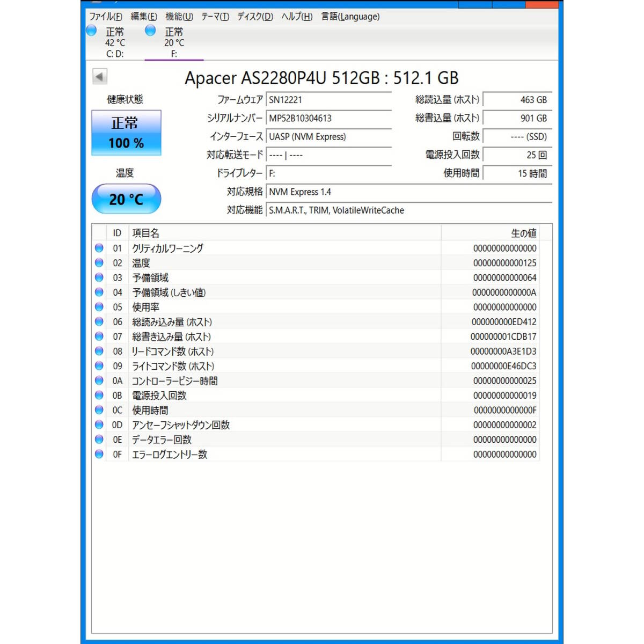
Task: Click status orb for 温度 row 02
Action: click(x=99, y=263)
